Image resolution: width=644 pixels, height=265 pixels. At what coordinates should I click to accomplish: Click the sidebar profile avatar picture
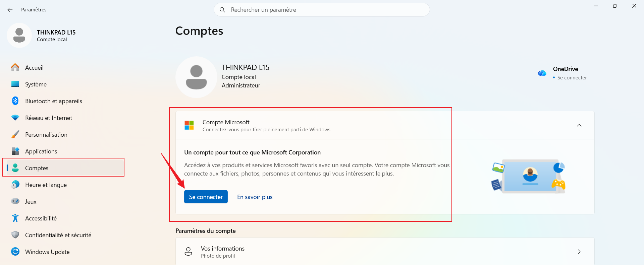coord(19,35)
